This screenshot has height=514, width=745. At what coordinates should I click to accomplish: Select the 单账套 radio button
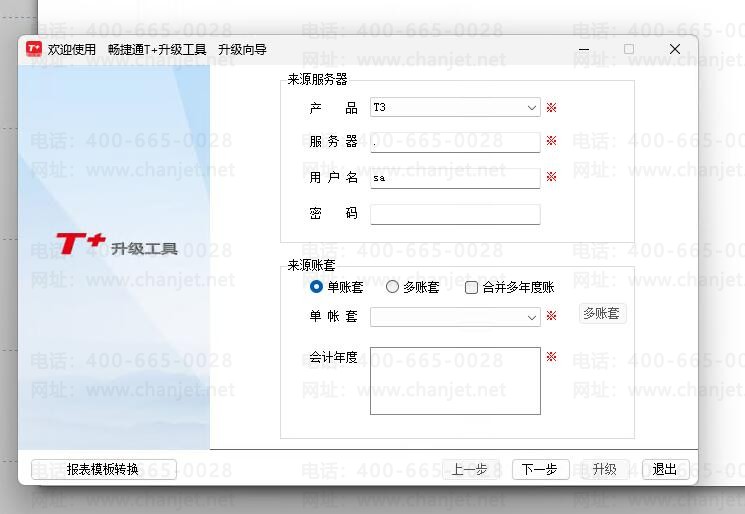click(316, 287)
